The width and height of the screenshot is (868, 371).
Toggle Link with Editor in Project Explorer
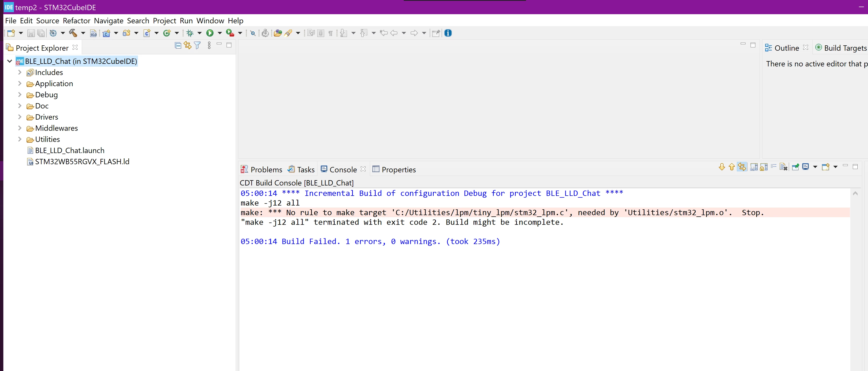click(188, 46)
